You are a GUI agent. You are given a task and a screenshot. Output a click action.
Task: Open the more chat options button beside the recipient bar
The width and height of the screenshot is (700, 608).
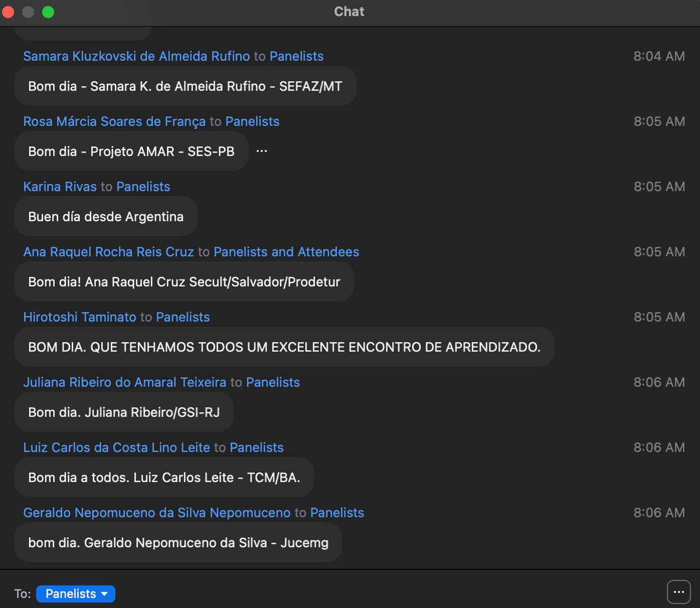tap(679, 592)
